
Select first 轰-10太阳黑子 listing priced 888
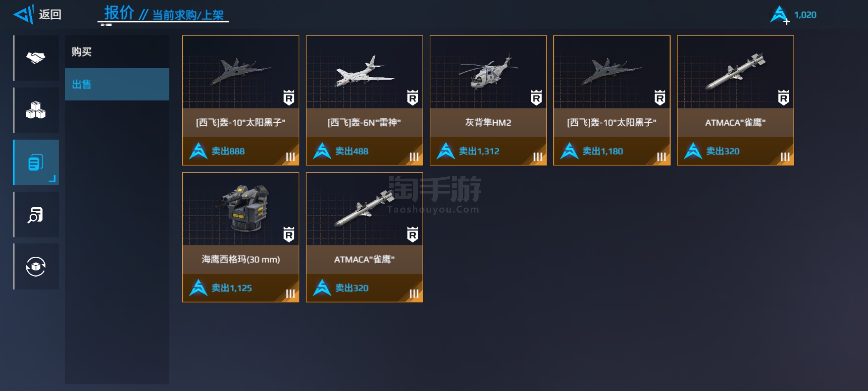(x=241, y=100)
